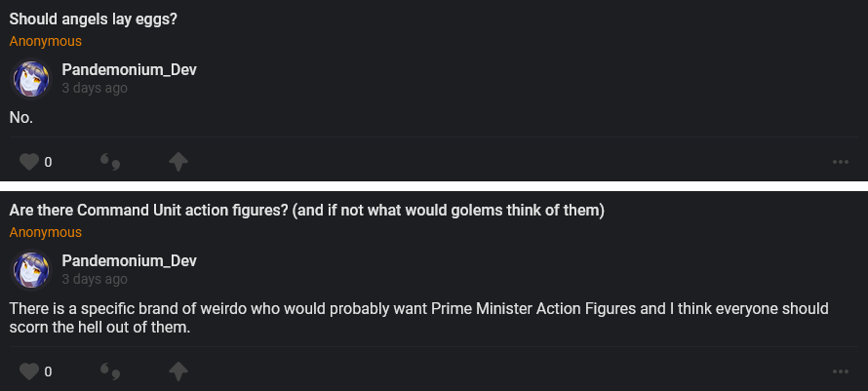The image size is (868, 391).
Task: Click the quote icon under the "No." answer
Action: [110, 162]
